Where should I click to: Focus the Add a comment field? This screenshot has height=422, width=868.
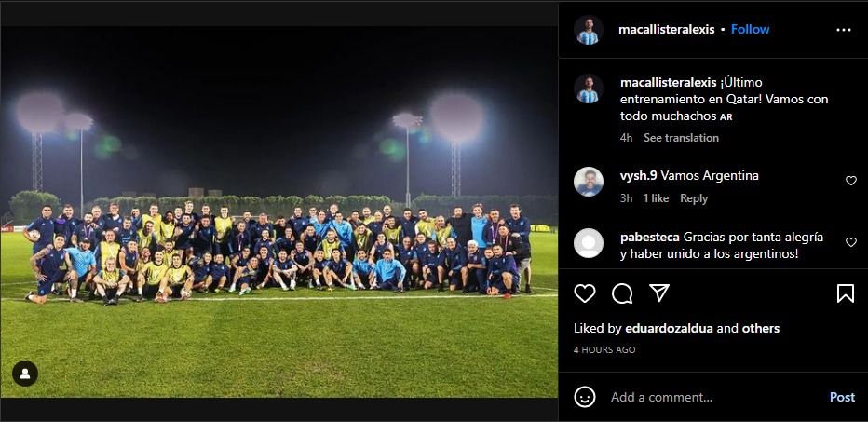point(714,397)
